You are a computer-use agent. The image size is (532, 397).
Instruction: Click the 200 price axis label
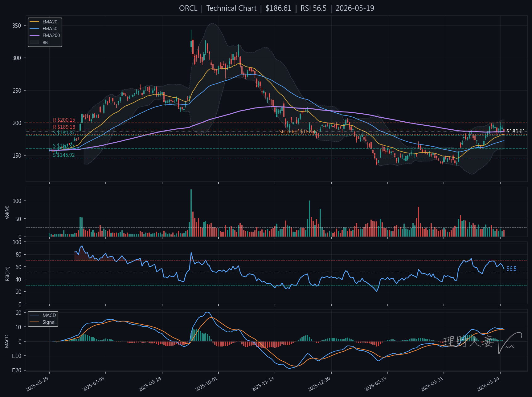point(17,123)
